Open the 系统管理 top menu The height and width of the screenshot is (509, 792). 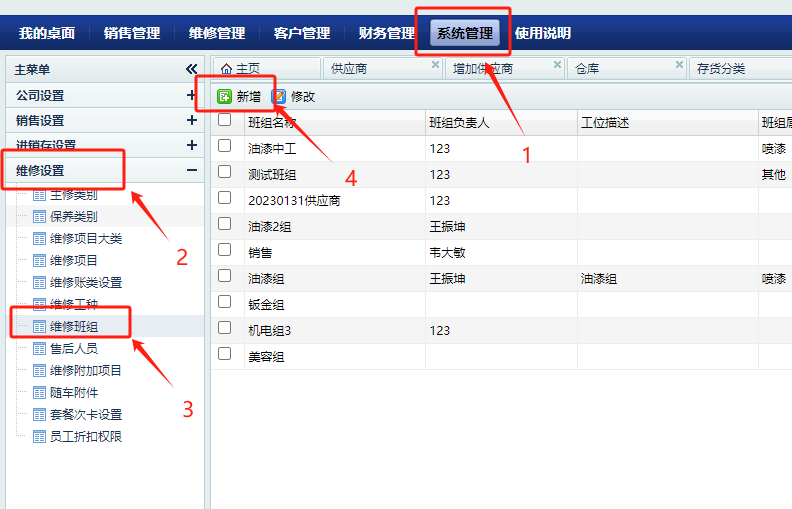click(464, 33)
